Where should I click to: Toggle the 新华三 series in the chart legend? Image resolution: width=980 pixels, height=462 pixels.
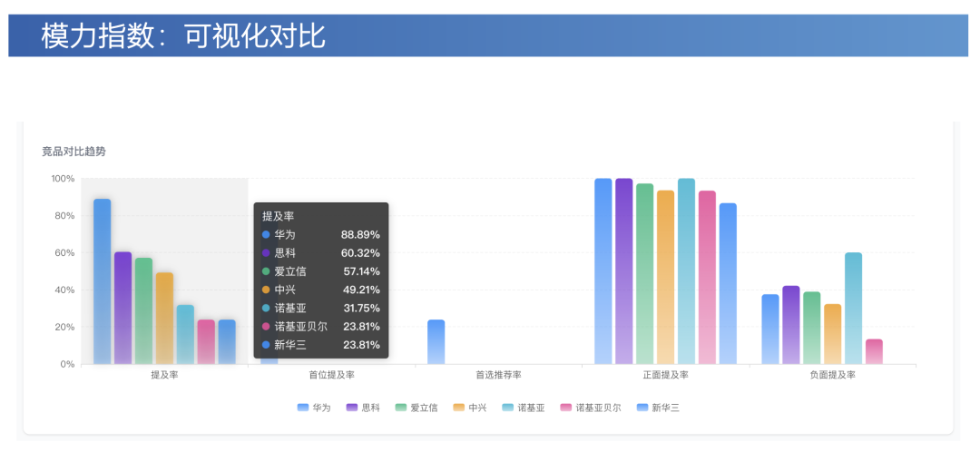pos(658,408)
